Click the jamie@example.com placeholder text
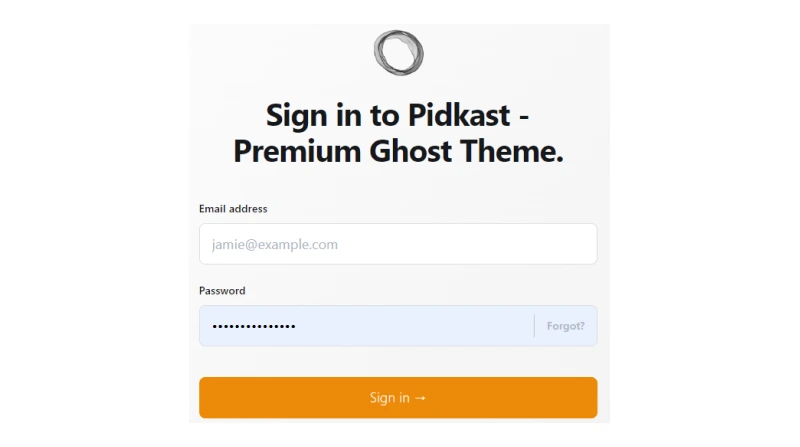The height and width of the screenshot is (447, 800). coord(275,244)
